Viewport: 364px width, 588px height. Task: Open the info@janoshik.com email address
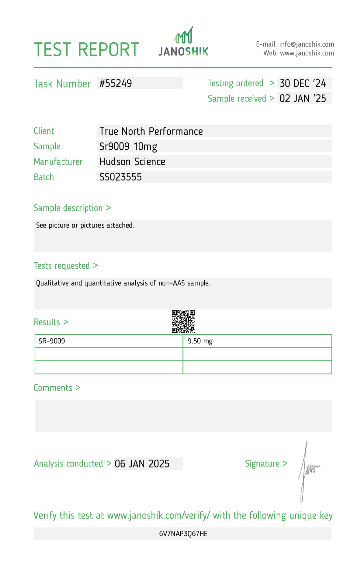click(307, 44)
